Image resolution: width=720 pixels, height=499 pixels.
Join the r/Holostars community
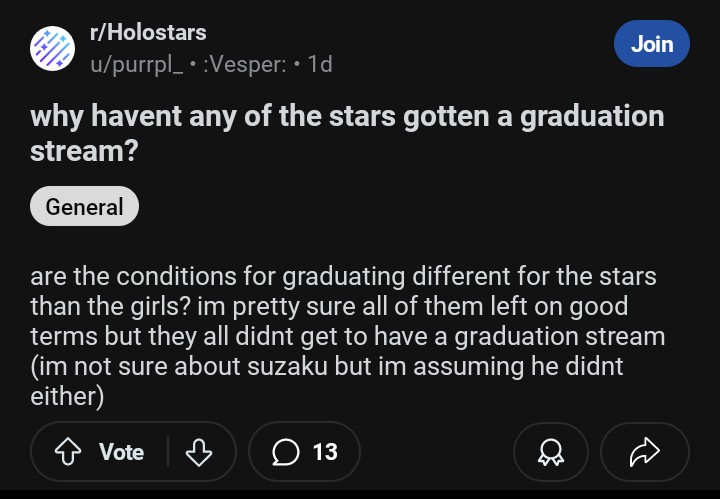pos(651,44)
